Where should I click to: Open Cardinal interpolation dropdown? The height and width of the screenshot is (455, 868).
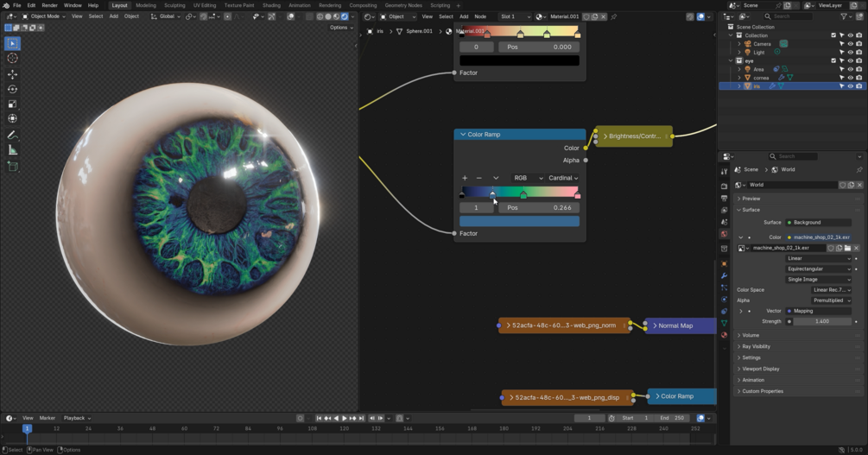pos(563,178)
